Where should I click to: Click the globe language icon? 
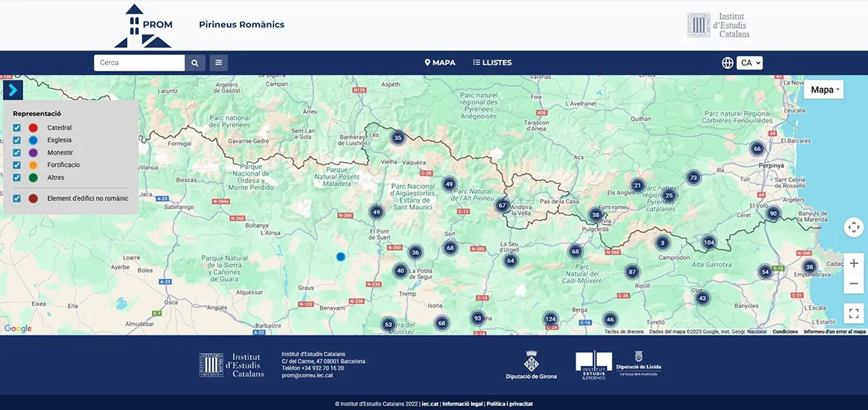[x=728, y=63]
